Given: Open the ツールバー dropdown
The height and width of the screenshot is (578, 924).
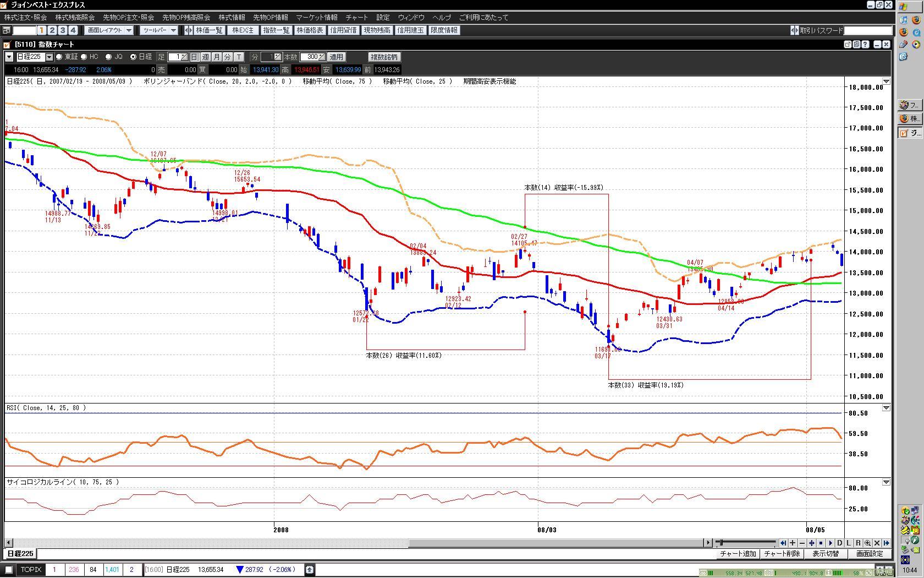Looking at the screenshot, I should (158, 30).
